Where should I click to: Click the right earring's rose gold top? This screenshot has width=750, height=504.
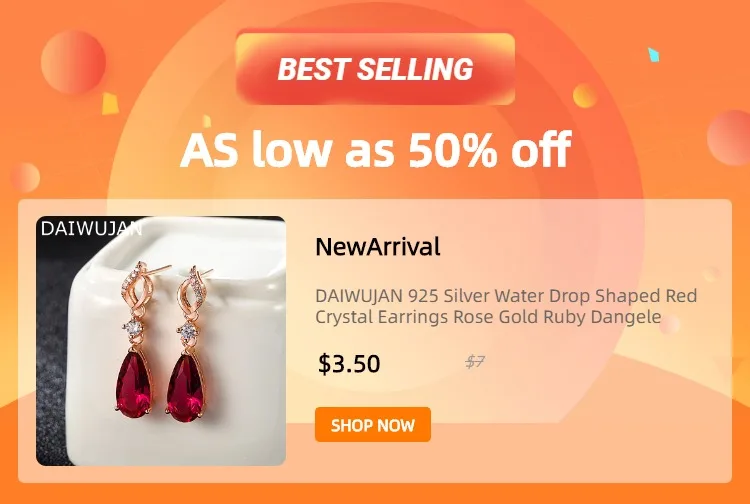pyautogui.click(x=194, y=292)
